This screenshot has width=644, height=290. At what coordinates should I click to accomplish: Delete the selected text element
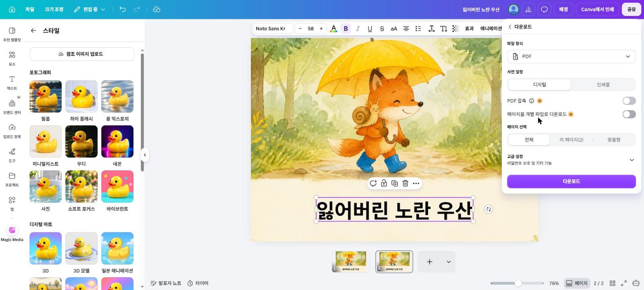405,183
